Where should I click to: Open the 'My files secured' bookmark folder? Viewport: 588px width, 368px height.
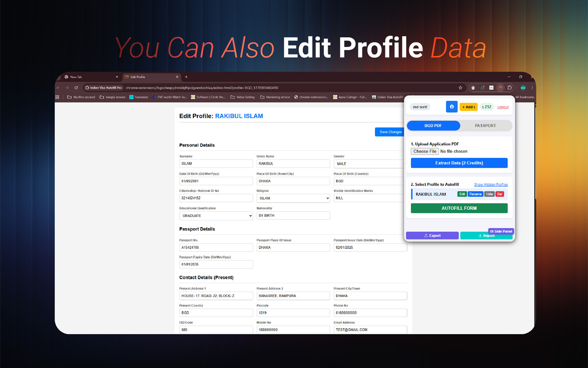point(81,97)
